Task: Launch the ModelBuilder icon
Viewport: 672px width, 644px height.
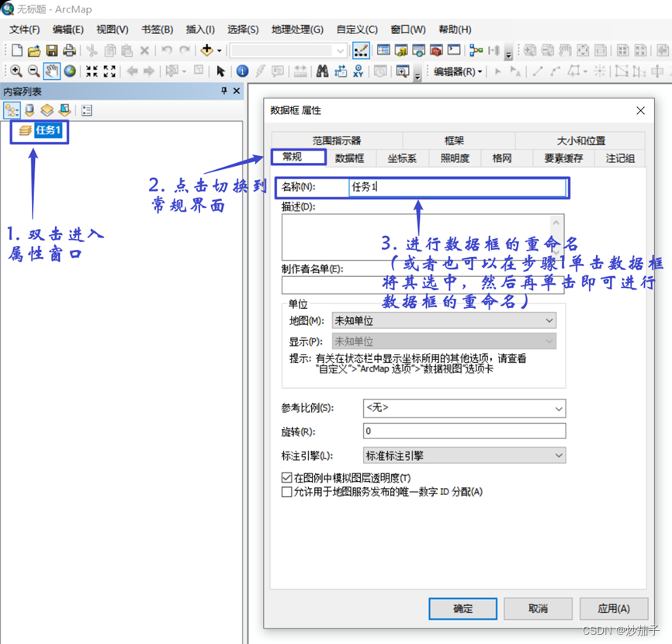Action: pyautogui.click(x=476, y=50)
